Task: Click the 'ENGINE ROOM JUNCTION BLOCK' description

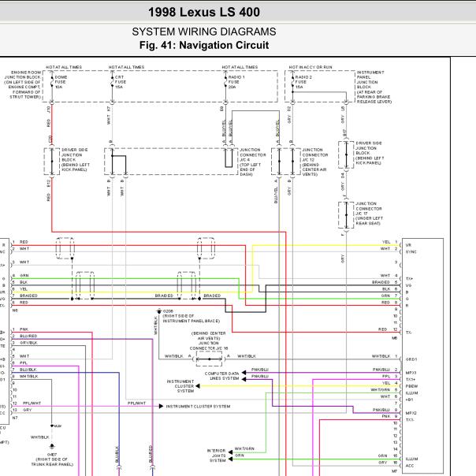Action: tap(23, 84)
